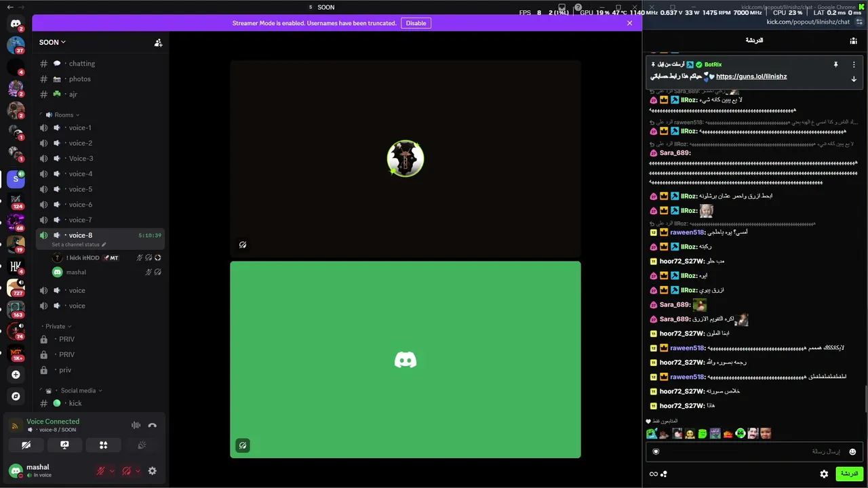The image size is (868, 488).
Task: Click the edit channel status pencil
Action: point(104,245)
